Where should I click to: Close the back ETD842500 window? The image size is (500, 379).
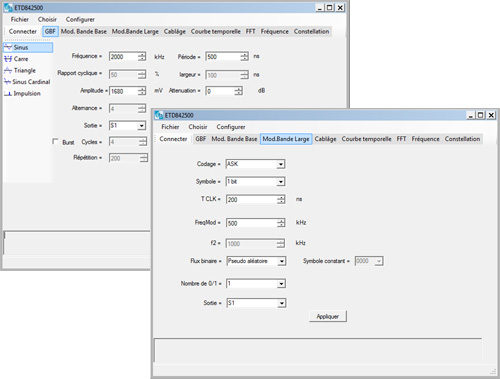click(x=340, y=7)
